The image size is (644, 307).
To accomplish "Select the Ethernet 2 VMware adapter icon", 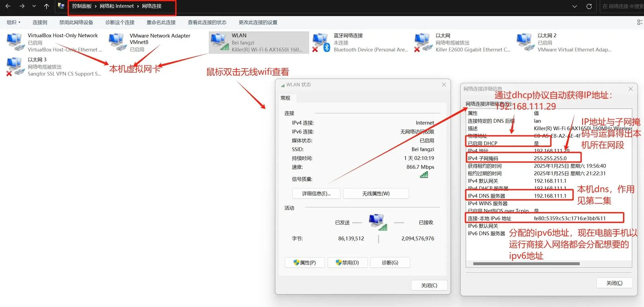I will coord(525,42).
